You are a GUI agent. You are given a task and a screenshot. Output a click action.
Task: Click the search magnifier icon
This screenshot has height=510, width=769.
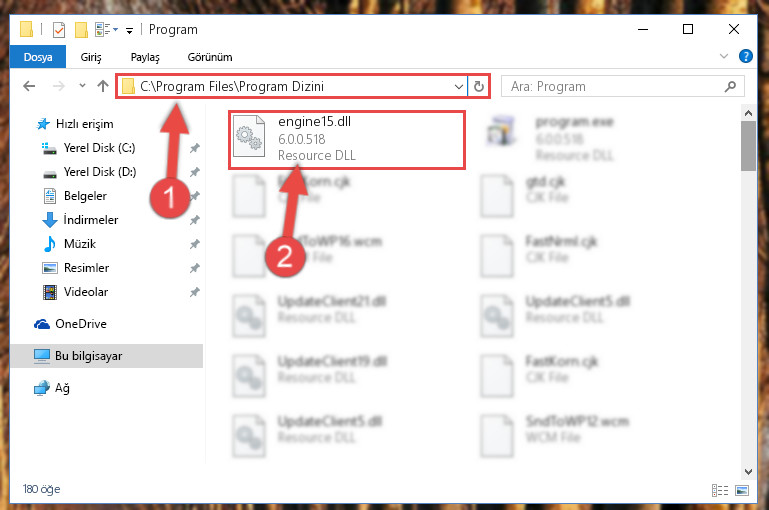[730, 87]
